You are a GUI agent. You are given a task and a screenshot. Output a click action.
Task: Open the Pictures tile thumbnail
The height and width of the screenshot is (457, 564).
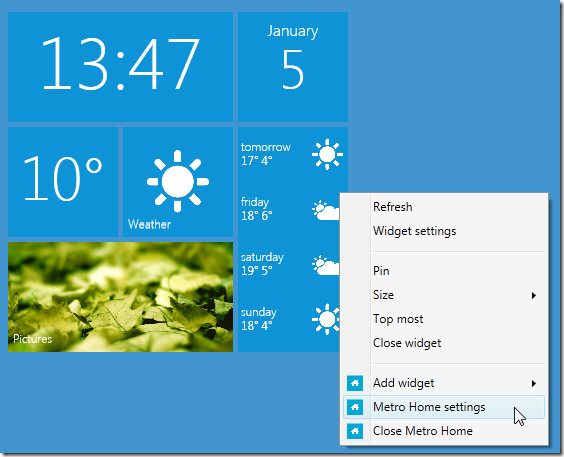point(120,297)
